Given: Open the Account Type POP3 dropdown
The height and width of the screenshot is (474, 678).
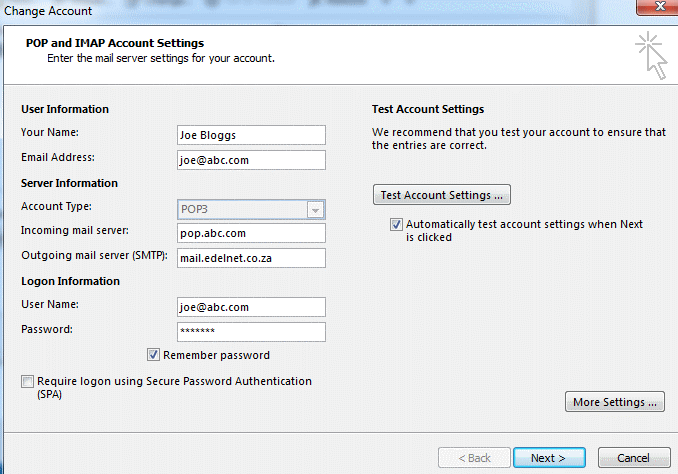Looking at the screenshot, I should (251, 209).
